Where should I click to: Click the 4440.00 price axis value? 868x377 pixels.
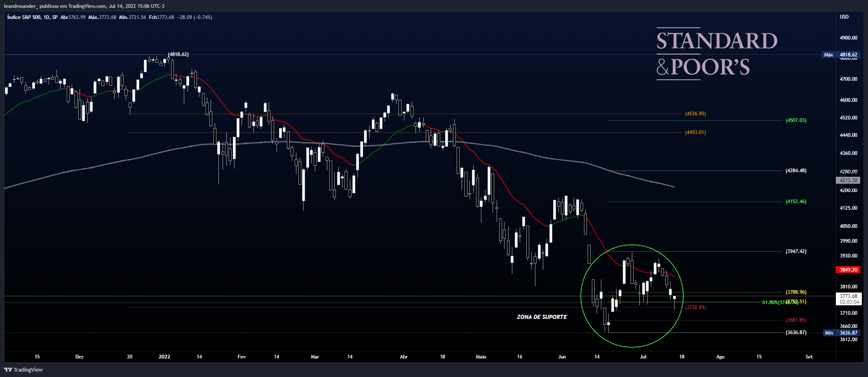point(848,135)
